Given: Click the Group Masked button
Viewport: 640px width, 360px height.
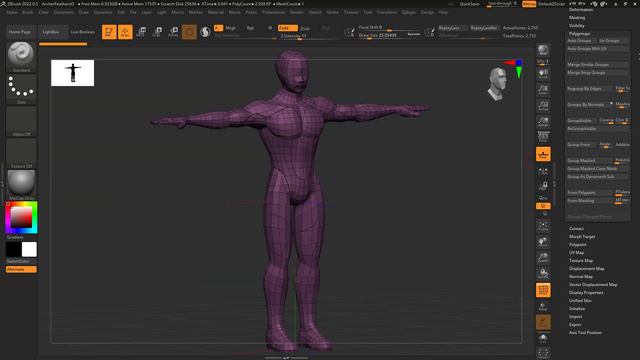Looking at the screenshot, I should pyautogui.click(x=589, y=160).
